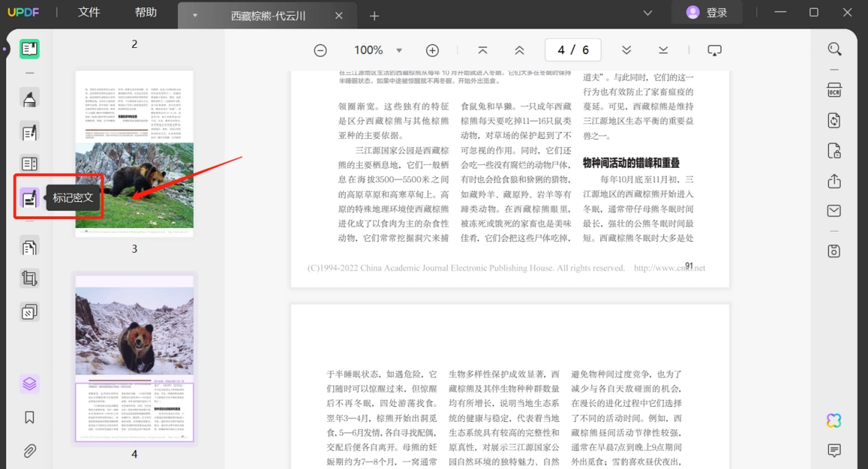
Task: Open the Bookmarks panel
Action: 30,418
